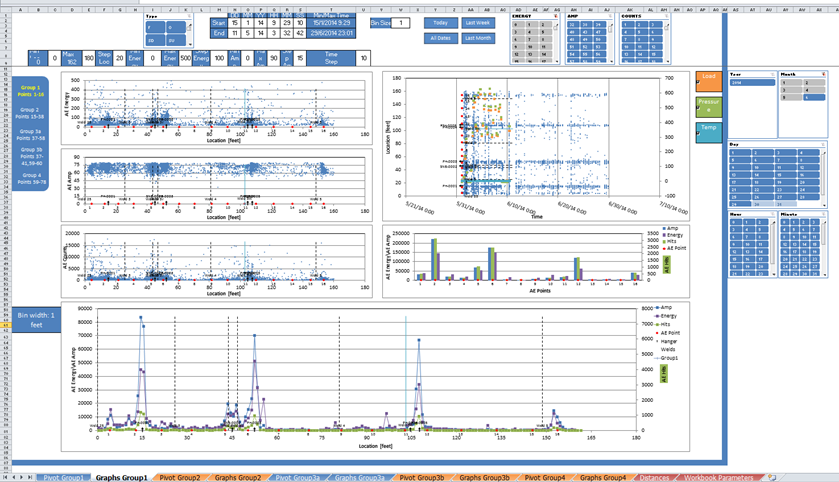Clear filter on the COUNTS slicer

point(666,17)
